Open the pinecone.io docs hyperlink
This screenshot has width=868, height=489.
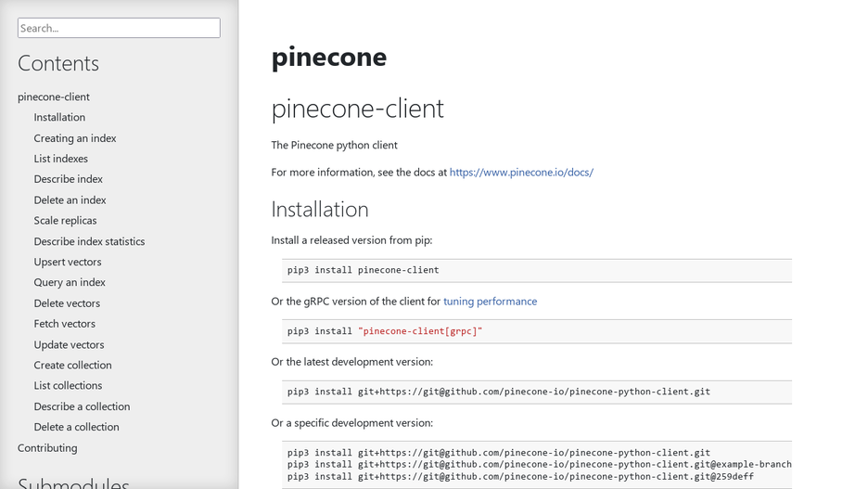point(521,173)
